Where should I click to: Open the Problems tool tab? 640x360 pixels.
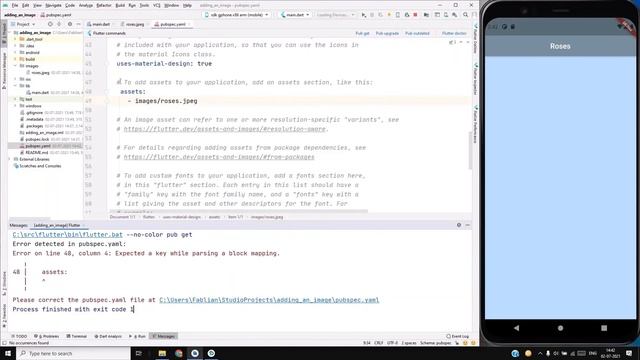click(47, 336)
